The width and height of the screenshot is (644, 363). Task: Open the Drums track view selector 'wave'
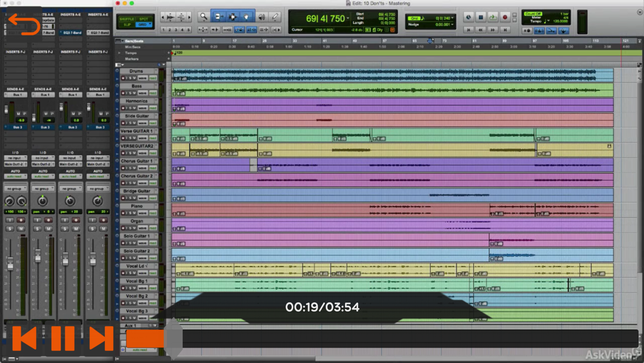pyautogui.click(x=142, y=77)
